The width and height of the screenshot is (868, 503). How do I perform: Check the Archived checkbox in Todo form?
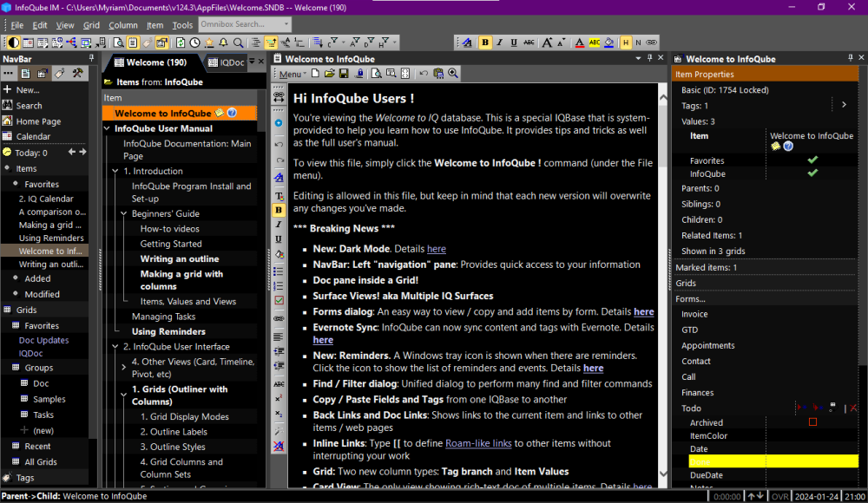812,422
